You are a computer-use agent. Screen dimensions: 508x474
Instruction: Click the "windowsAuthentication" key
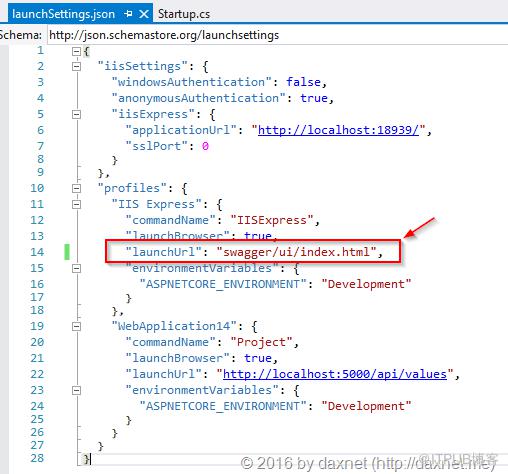click(x=191, y=82)
